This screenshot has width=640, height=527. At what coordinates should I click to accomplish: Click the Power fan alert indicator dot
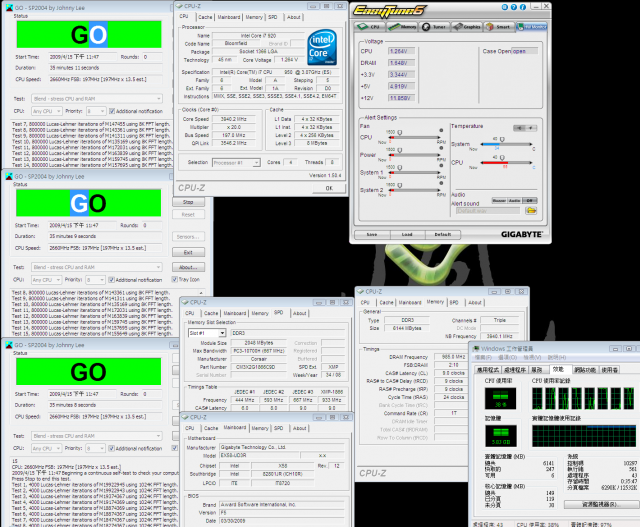pos(441,148)
